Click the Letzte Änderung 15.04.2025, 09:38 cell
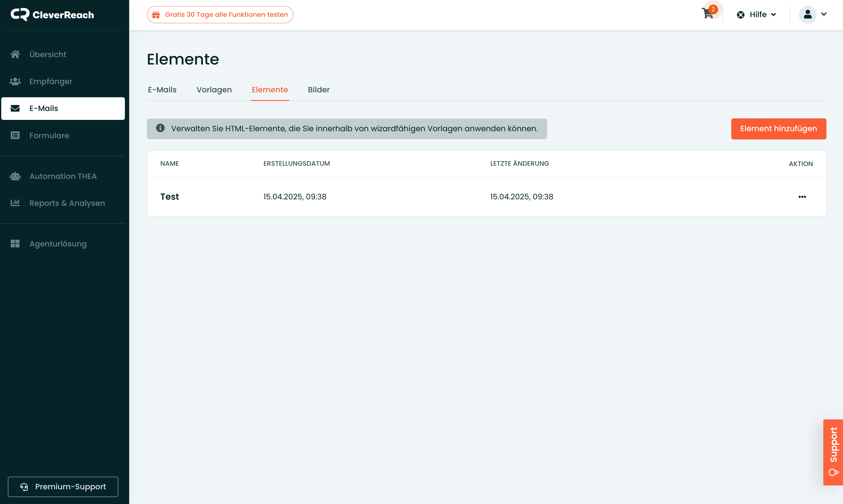This screenshot has height=504, width=843. [521, 197]
